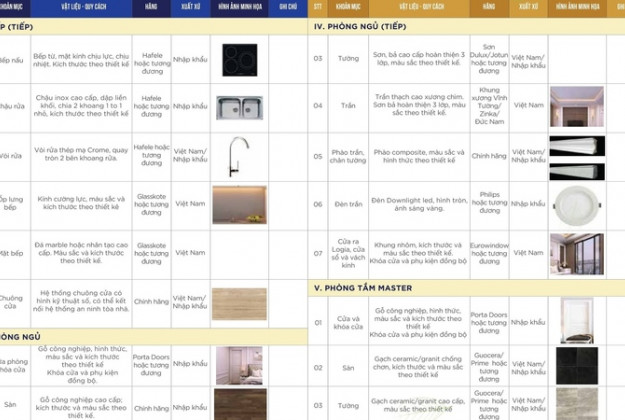Select the 'Gạch ceramic/granit chống trơn' description
This screenshot has height=420, width=625.
pyautogui.click(x=418, y=367)
